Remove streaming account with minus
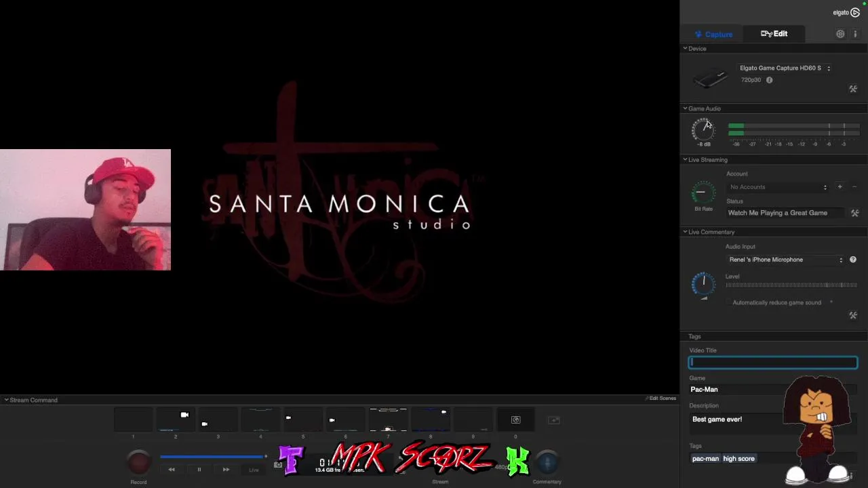The width and height of the screenshot is (868, 488). [x=854, y=187]
